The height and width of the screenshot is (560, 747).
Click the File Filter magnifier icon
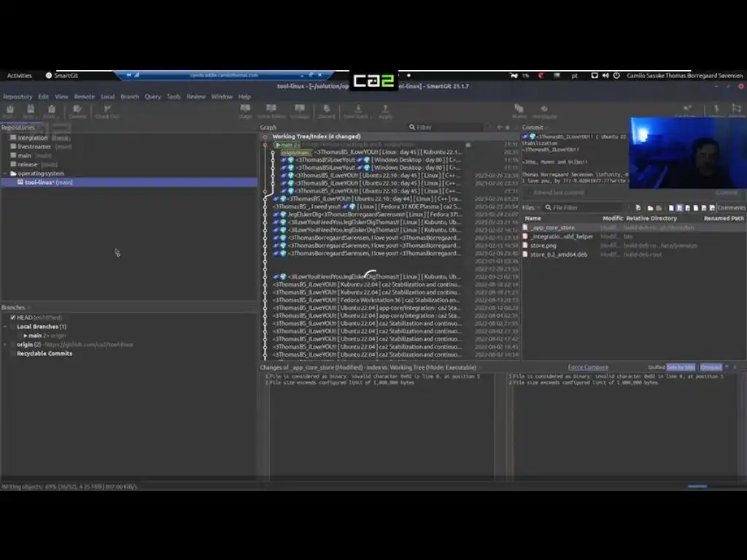click(549, 208)
